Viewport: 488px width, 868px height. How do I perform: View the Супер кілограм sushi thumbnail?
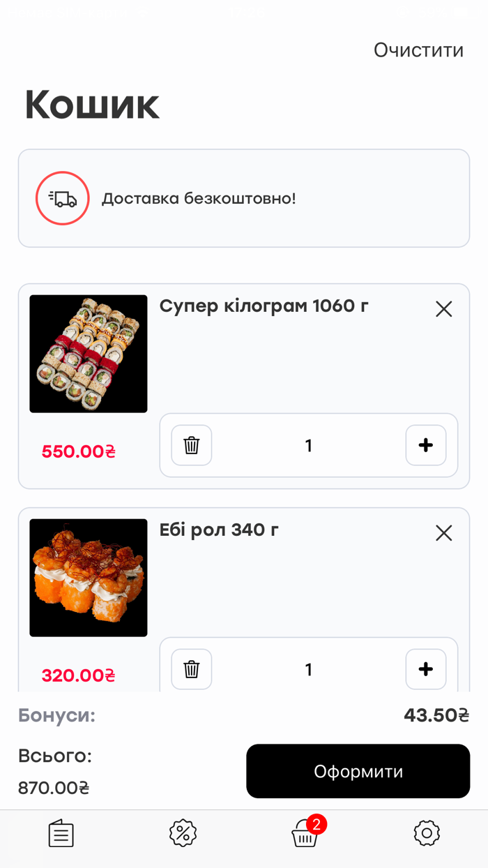(88, 354)
